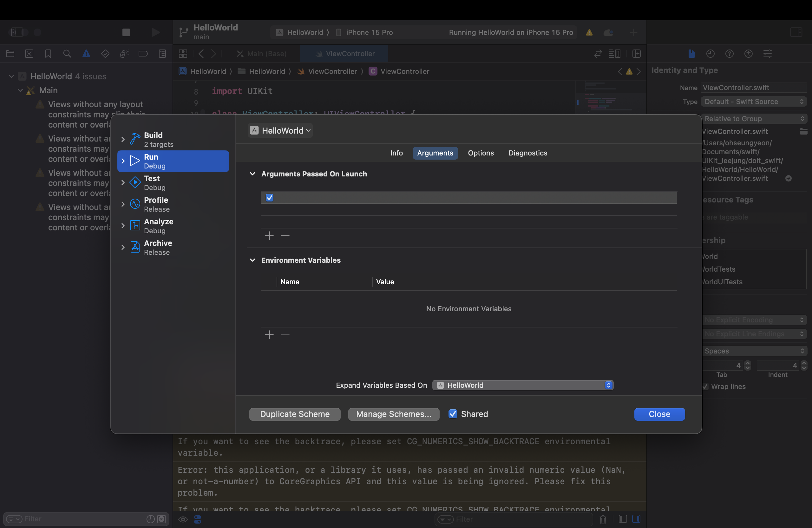Switch to the Main (Base) editor tab

coord(262,54)
